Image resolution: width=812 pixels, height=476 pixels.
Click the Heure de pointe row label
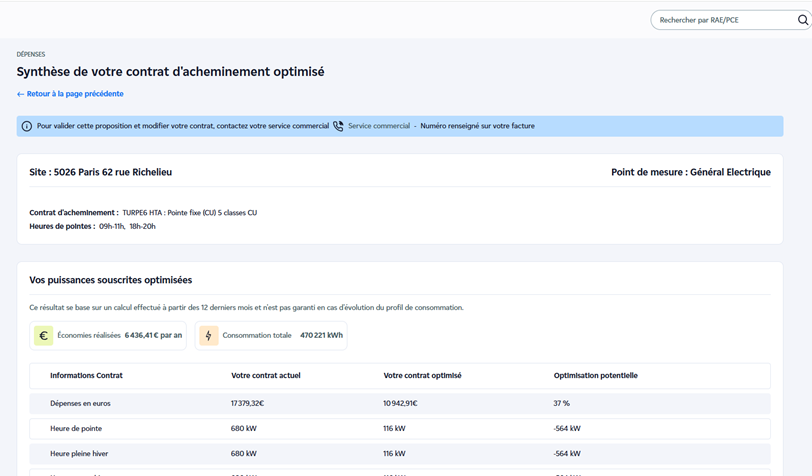[x=76, y=428]
